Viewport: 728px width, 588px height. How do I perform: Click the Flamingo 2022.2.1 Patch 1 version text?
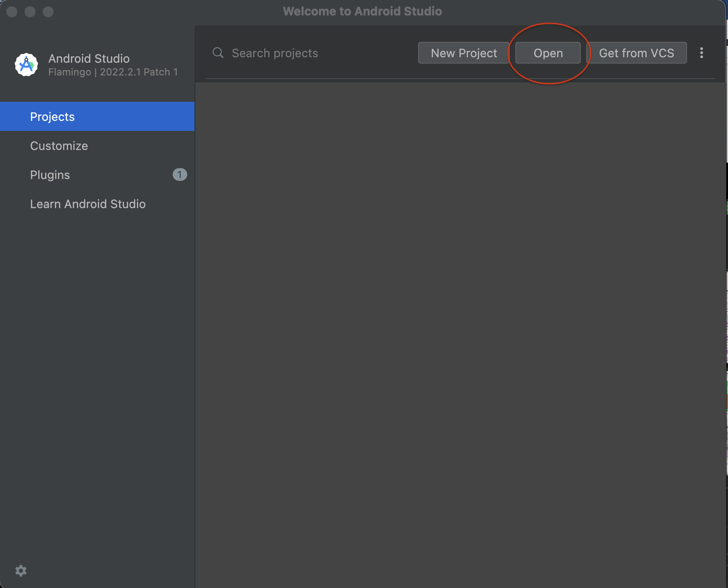tap(113, 72)
